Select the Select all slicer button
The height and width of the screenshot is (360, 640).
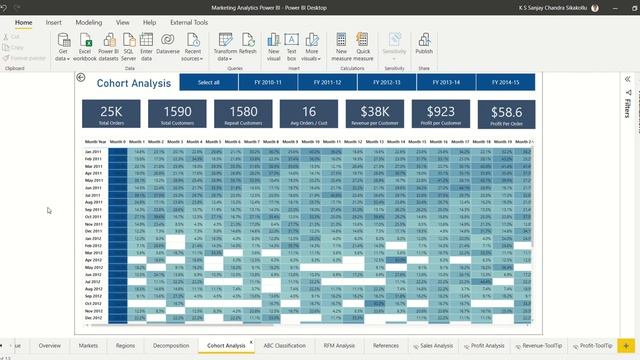click(209, 82)
